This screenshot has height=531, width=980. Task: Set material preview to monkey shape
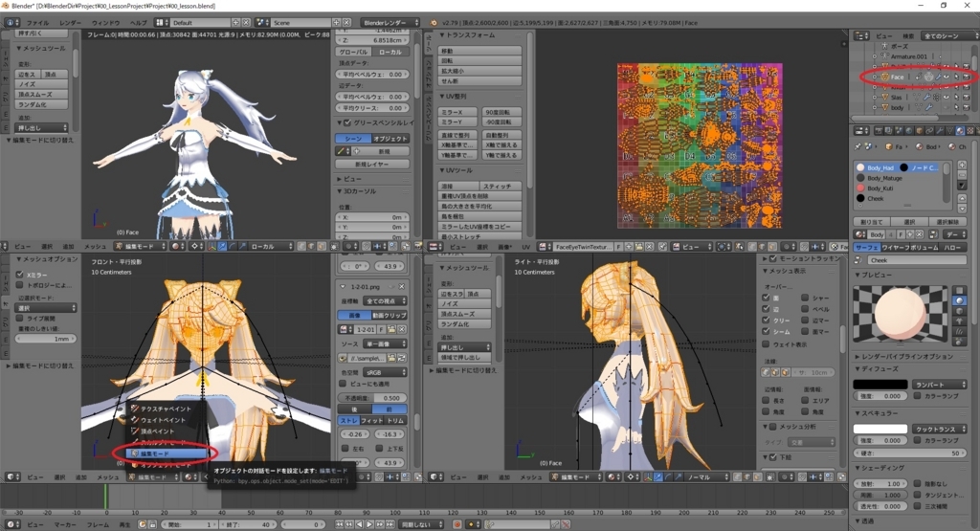[x=959, y=321]
